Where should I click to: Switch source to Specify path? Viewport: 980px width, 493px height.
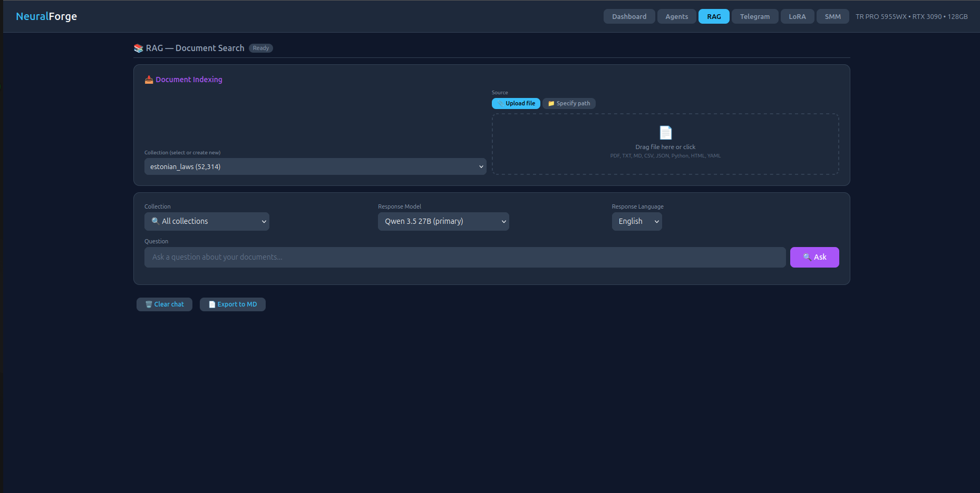point(569,103)
